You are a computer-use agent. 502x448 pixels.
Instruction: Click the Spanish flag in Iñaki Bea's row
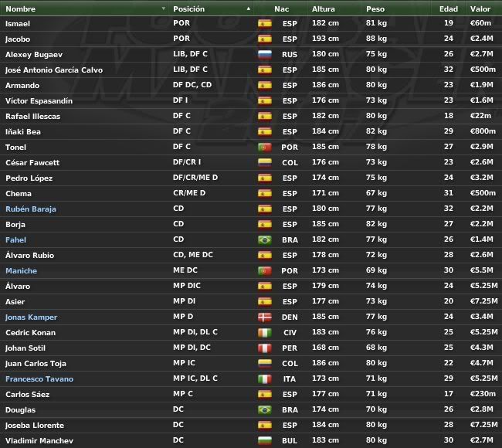click(265, 131)
